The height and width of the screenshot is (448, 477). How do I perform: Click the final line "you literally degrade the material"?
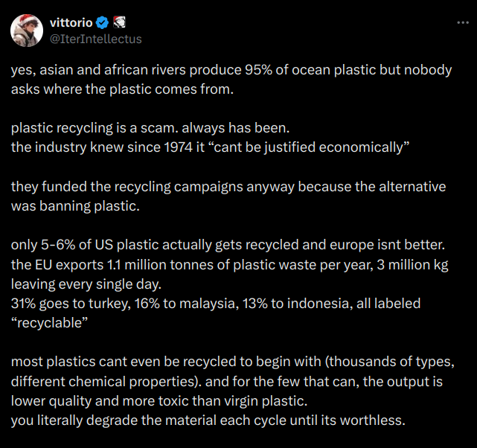click(x=208, y=419)
